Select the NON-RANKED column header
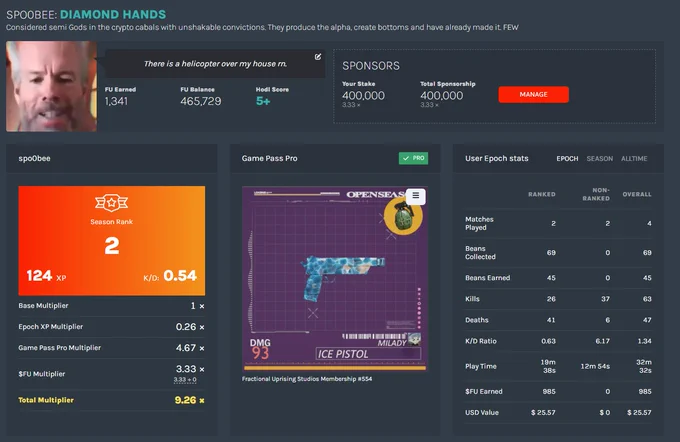The image size is (680, 442). pos(596,194)
